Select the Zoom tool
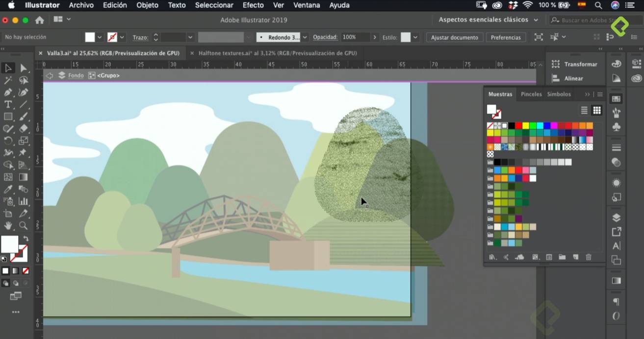This screenshot has height=339, width=644. tap(23, 225)
